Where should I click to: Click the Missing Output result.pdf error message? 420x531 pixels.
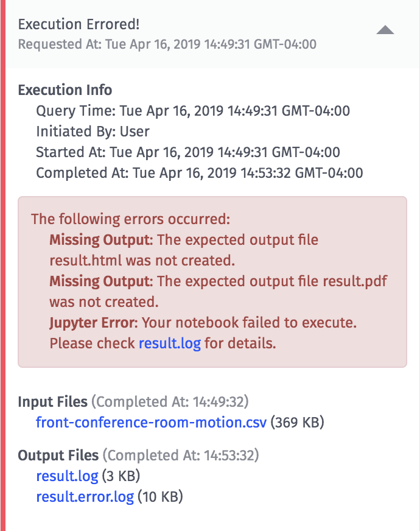219,292
